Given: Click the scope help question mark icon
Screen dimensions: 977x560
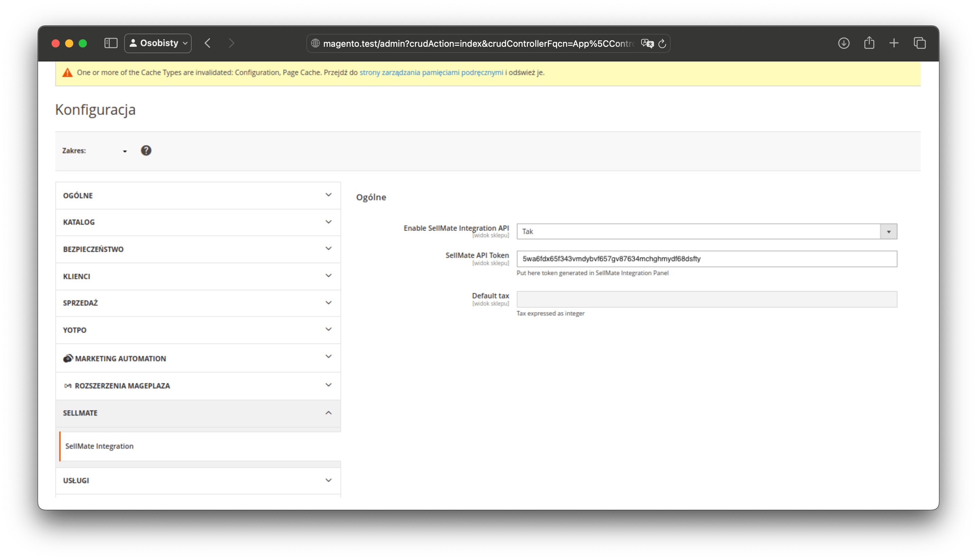Looking at the screenshot, I should point(146,151).
